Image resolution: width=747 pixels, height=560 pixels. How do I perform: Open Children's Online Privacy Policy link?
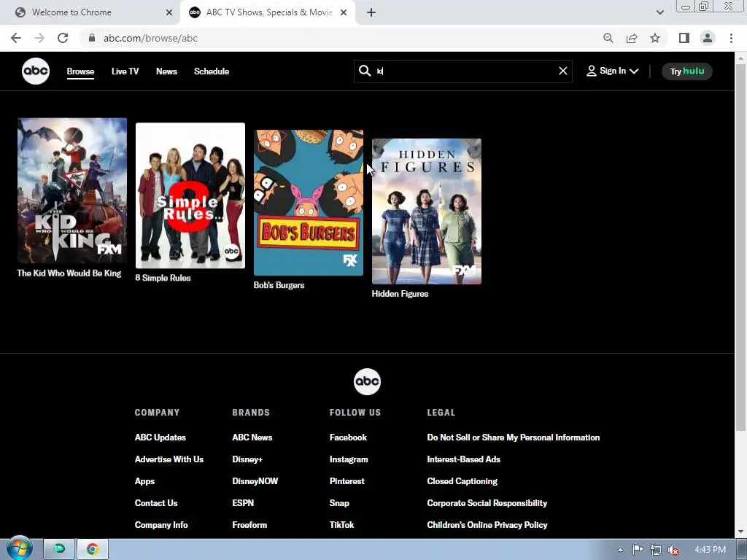(487, 525)
